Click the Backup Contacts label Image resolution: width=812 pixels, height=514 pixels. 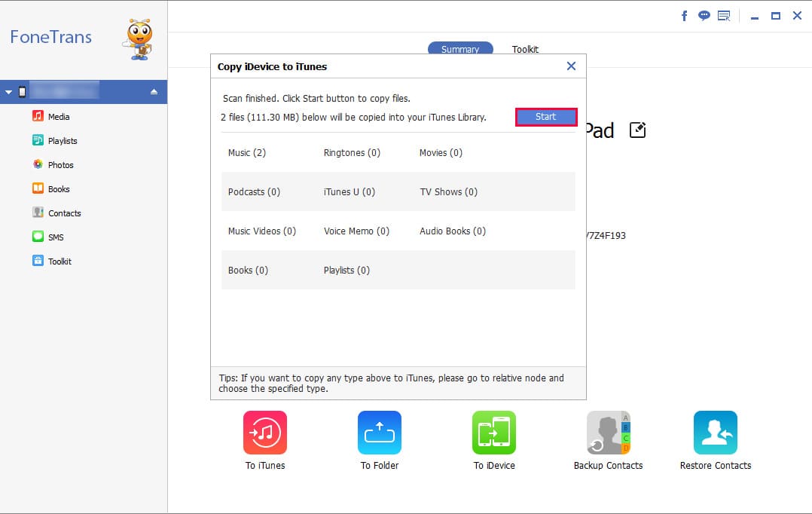(x=609, y=465)
